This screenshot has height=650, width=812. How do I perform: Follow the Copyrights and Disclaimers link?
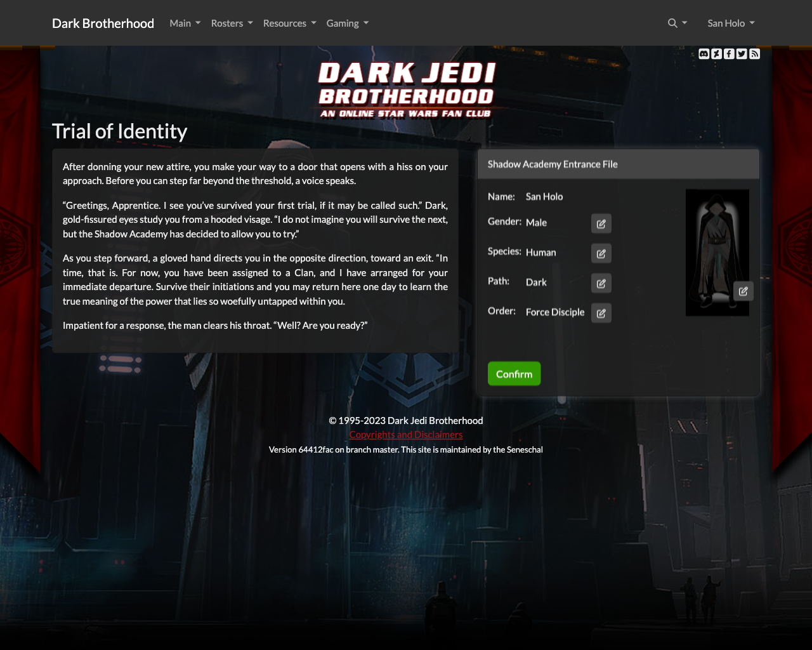pyautogui.click(x=406, y=435)
